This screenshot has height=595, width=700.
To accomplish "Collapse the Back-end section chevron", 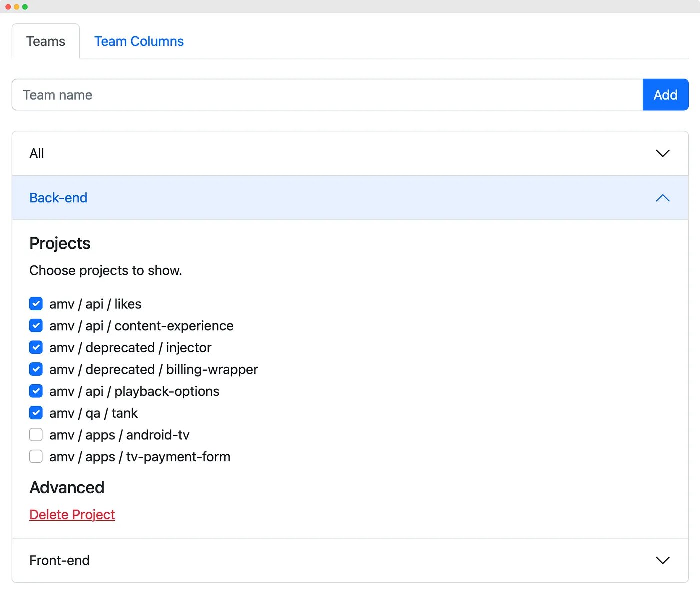I will [662, 198].
